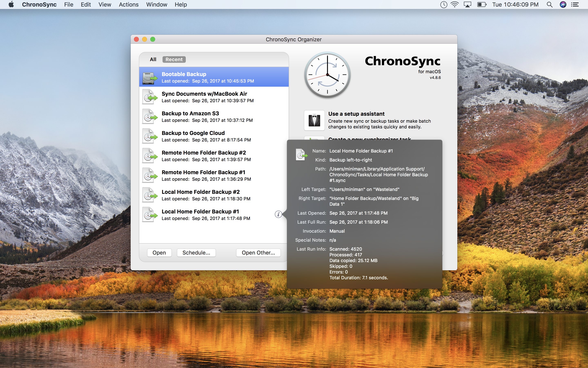Viewport: 588px width, 368px height.
Task: Click the Backup to Google Cloud task icon
Action: coord(150,136)
